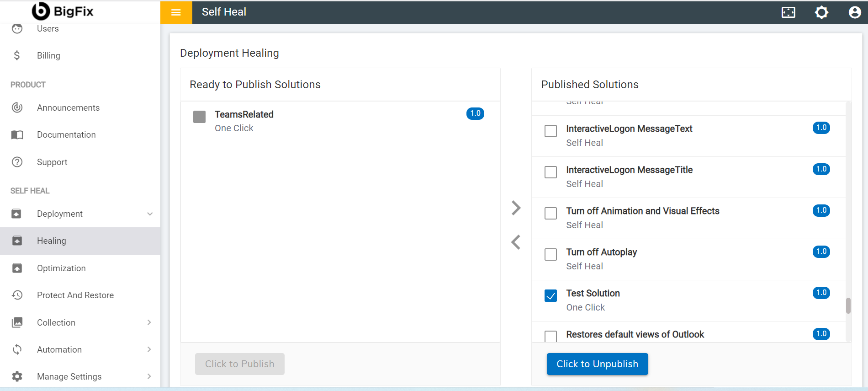Viewport: 868px width, 391px height.
Task: Expand the Collection submenu arrow
Action: click(149, 322)
